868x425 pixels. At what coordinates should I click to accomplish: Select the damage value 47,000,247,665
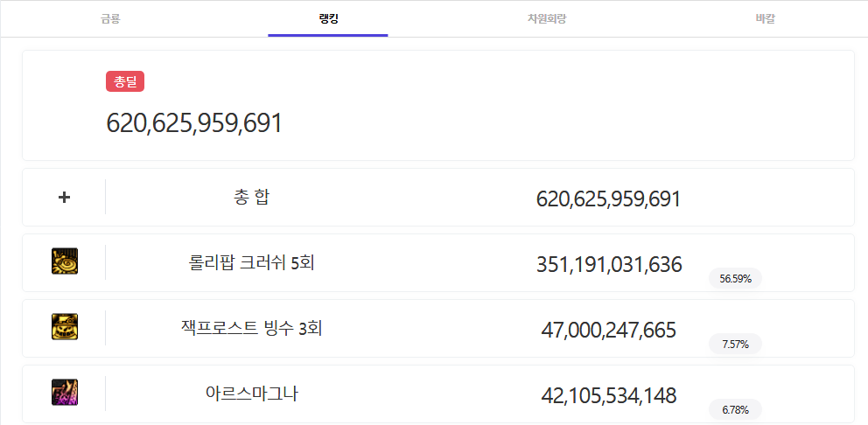tap(609, 330)
